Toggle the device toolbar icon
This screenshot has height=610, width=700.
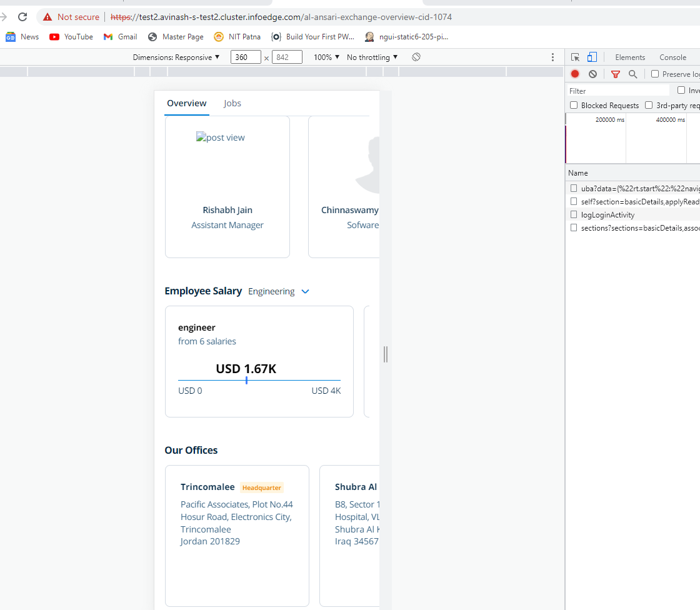pyautogui.click(x=592, y=57)
